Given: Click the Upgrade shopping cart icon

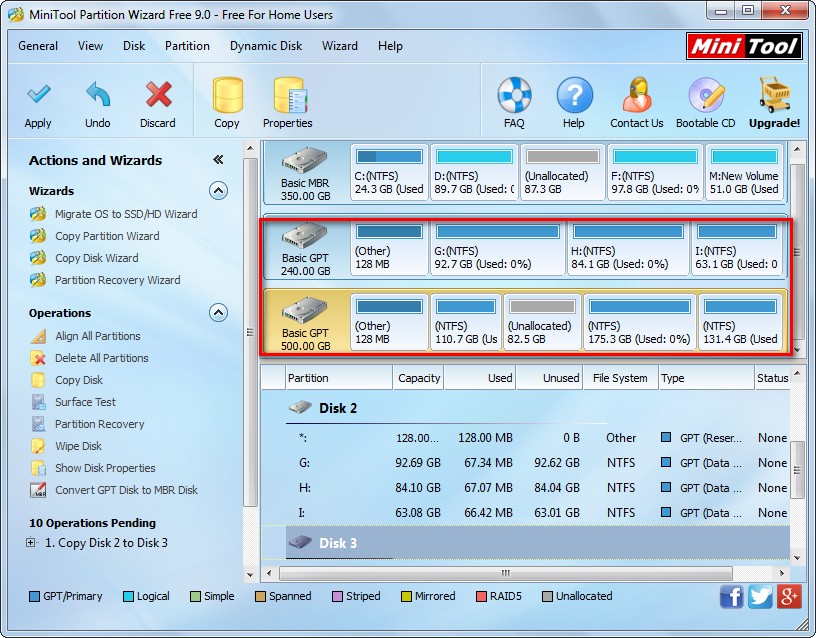Looking at the screenshot, I should click(774, 95).
